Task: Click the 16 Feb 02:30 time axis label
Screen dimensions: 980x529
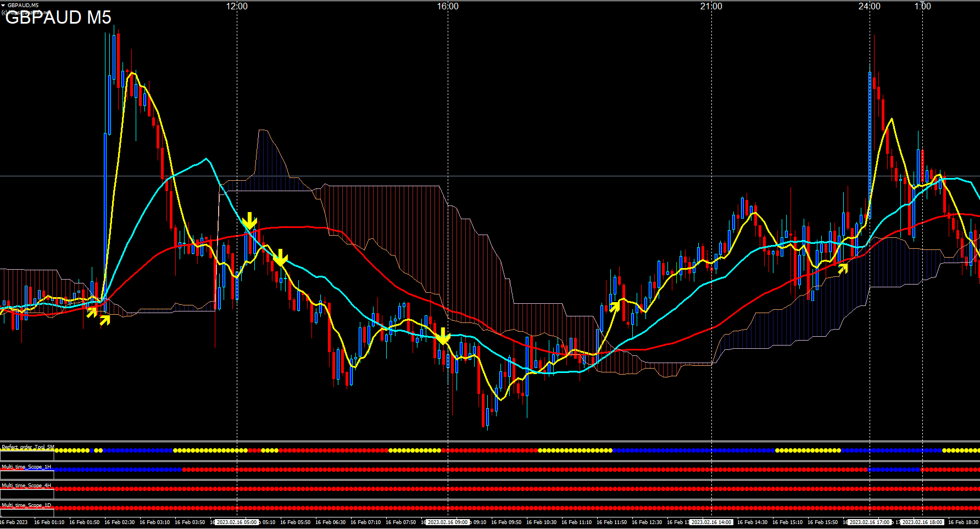Action: pos(119,522)
